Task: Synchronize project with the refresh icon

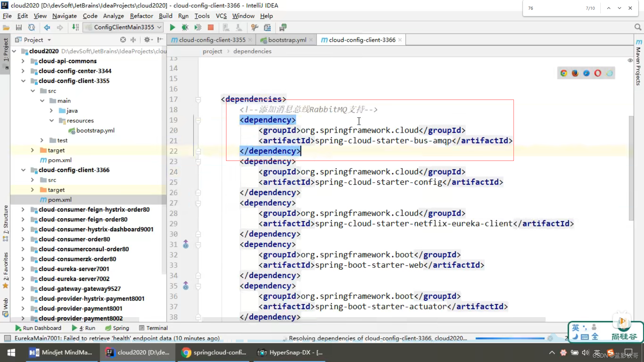Action: coord(32,27)
